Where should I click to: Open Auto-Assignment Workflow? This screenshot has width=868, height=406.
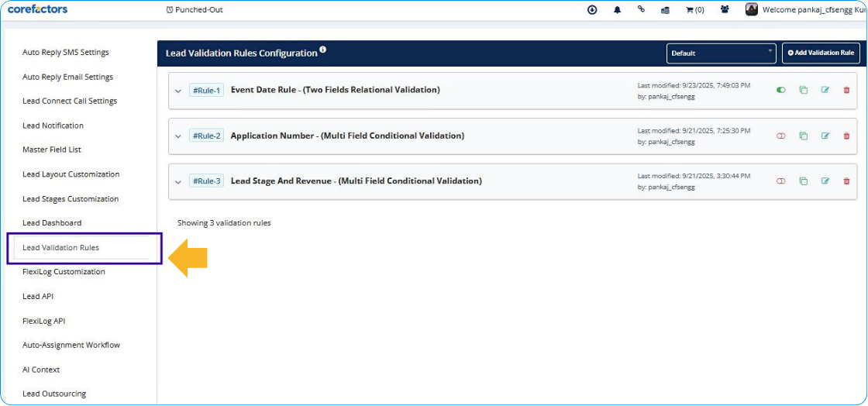[x=71, y=345]
